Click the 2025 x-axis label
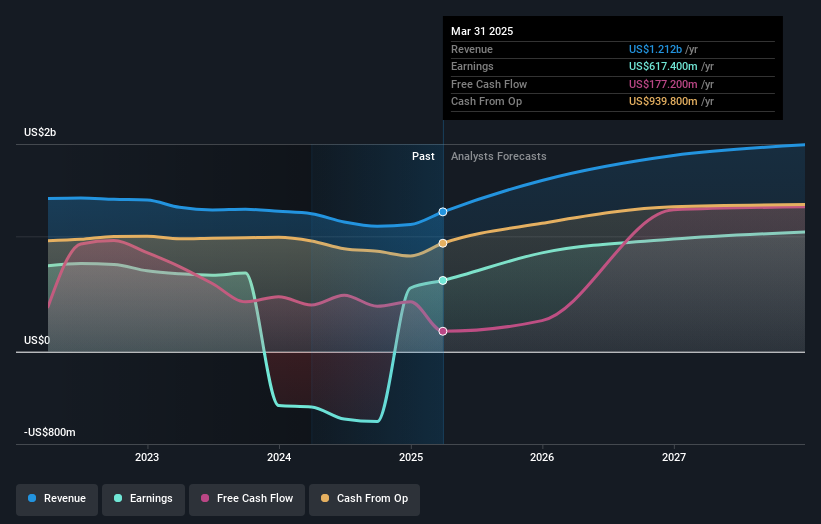The height and width of the screenshot is (524, 821). [411, 457]
